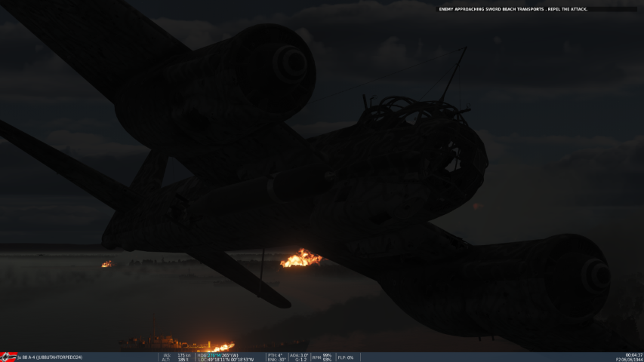The image size is (644, 362).
Task: Click the Sword Beach mission objective message
Action: coord(513,9)
